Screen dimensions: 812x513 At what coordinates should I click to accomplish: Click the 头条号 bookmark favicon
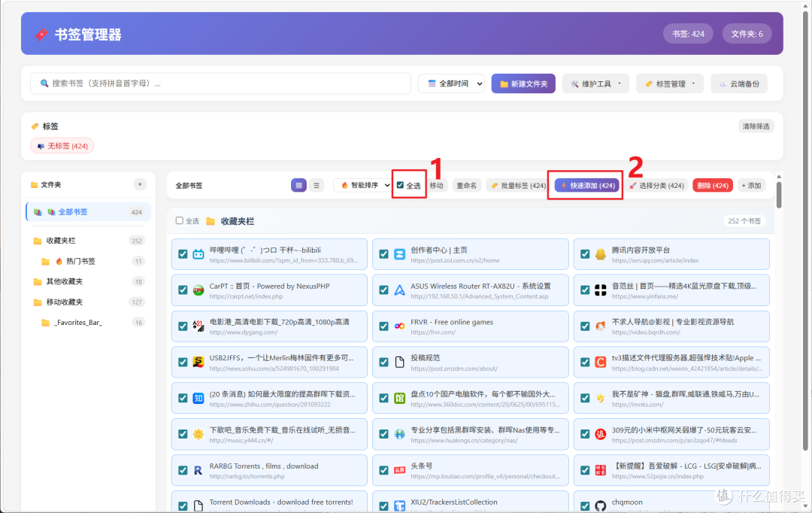pos(399,470)
